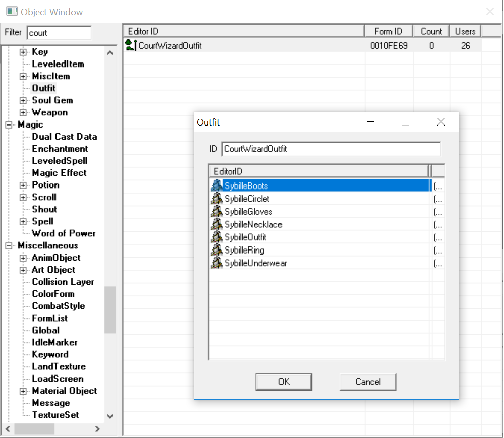Expand the Potion tree node
Viewport: 504px width, 438px height.
coord(23,185)
